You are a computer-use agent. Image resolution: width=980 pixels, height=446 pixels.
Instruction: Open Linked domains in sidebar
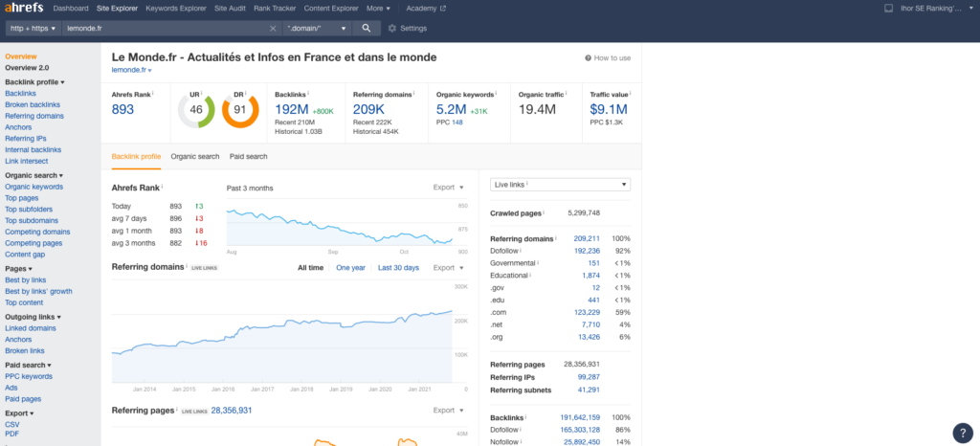pos(31,328)
